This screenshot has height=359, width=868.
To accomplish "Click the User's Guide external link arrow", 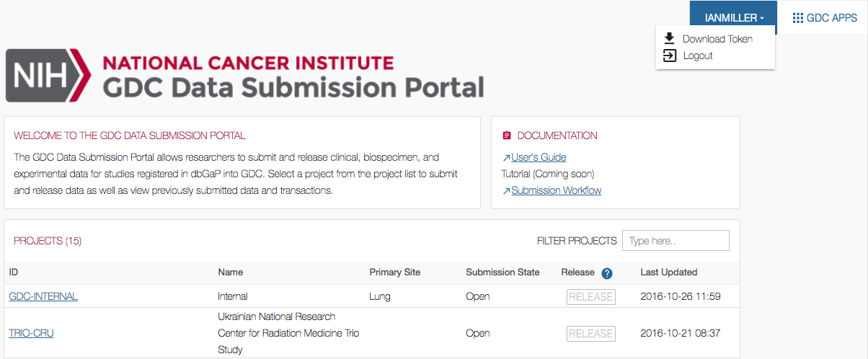I will pyautogui.click(x=506, y=158).
